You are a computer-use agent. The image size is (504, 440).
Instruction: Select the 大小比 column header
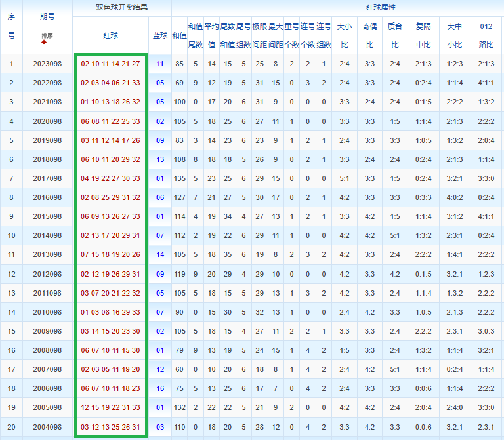click(345, 35)
